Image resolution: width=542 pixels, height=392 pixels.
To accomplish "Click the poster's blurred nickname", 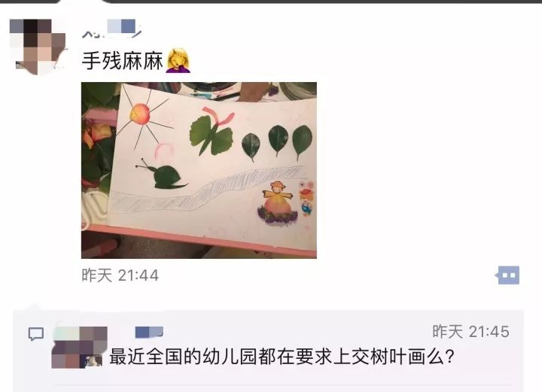I will [111, 29].
